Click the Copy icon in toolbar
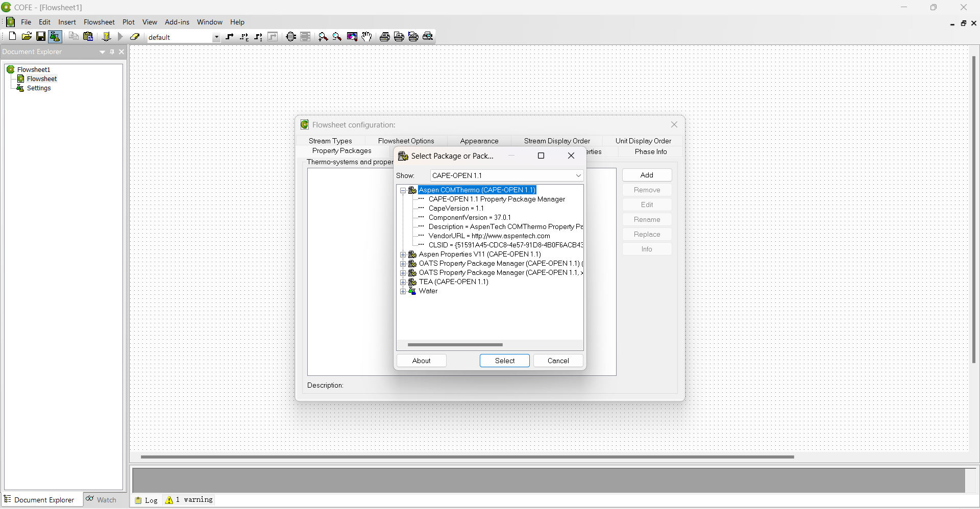Screen dimensions: 980x509 pyautogui.click(x=73, y=37)
